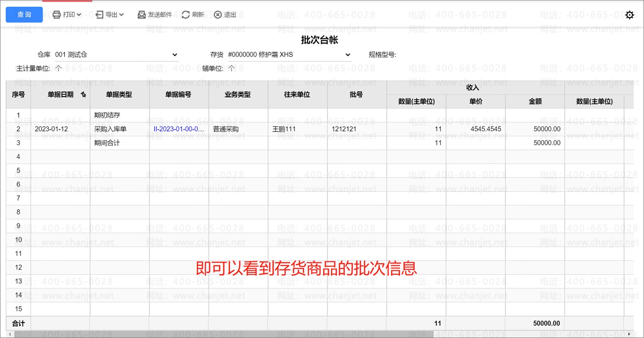644x338 pixels.
Task: Select the 王鹏111 cell
Action: 297,129
